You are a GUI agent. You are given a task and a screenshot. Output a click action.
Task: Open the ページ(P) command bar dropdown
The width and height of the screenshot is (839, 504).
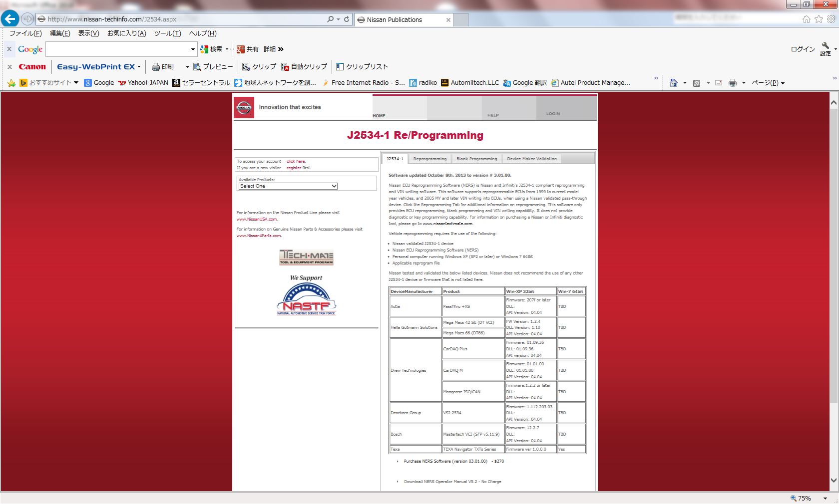coord(768,83)
